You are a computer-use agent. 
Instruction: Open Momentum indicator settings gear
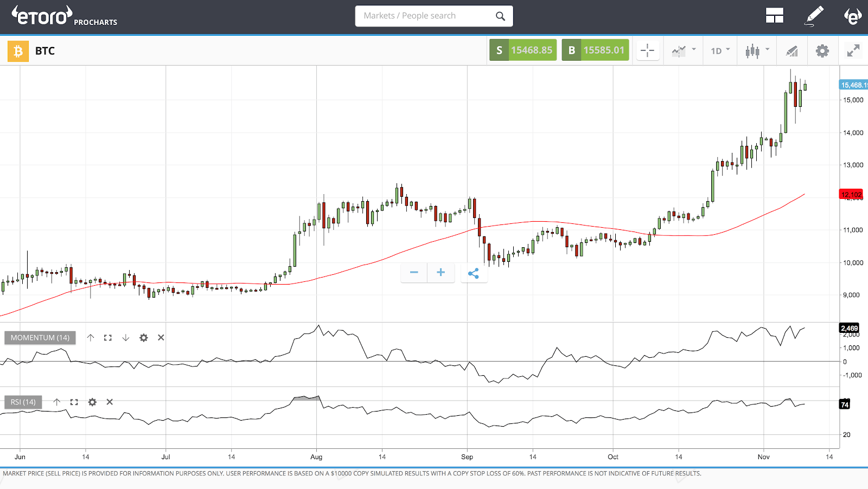[x=143, y=337]
